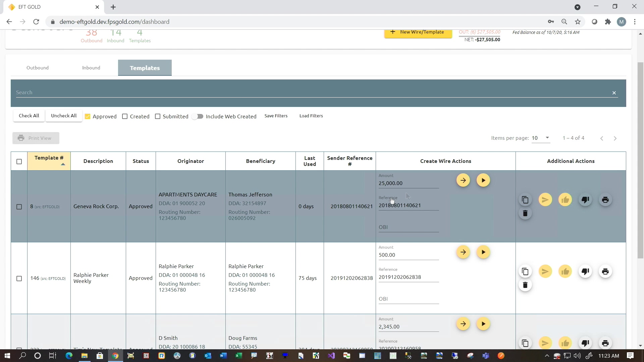Enable the Created checkbox filter
Image resolution: width=644 pixels, height=362 pixels.
(125, 116)
